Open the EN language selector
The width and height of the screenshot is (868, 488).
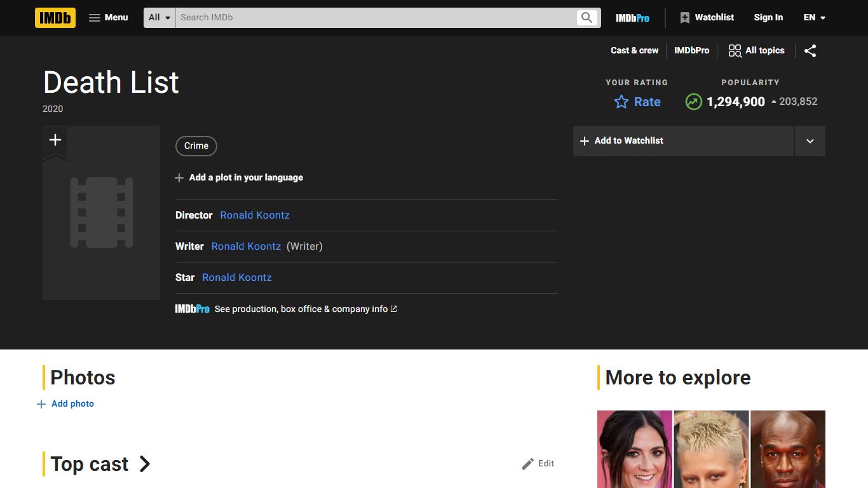tap(814, 18)
